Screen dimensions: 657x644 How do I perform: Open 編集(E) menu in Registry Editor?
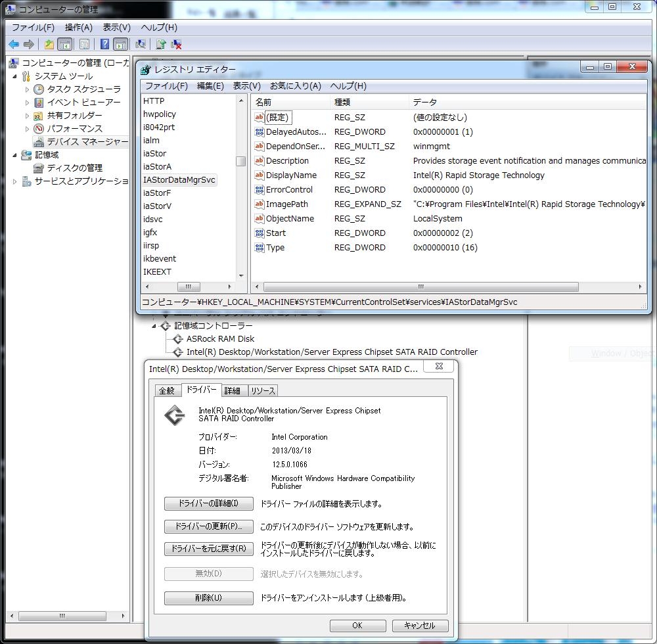210,86
